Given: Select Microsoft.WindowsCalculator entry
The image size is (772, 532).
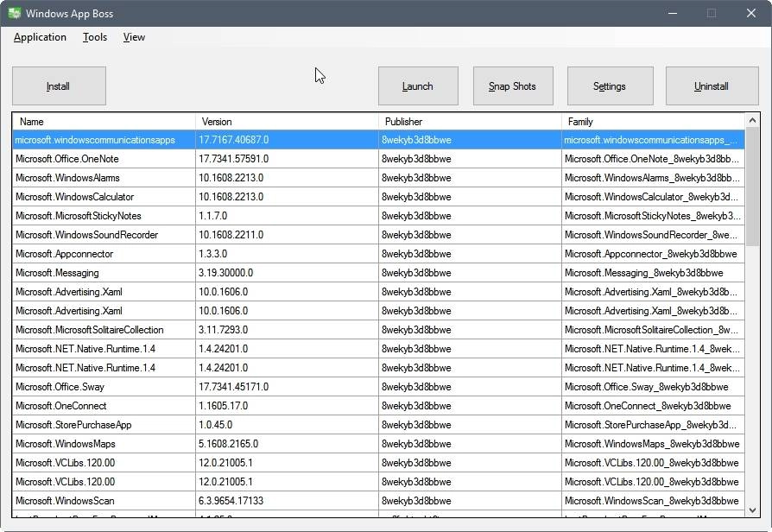Looking at the screenshot, I should pos(378,197).
